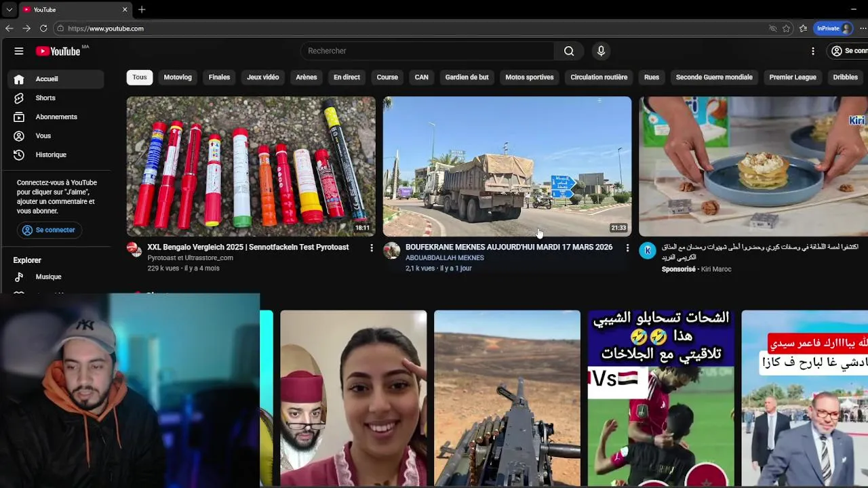The width and height of the screenshot is (868, 488).
Task: Open the Pyrotoast channel avatar
Action: pos(135,250)
